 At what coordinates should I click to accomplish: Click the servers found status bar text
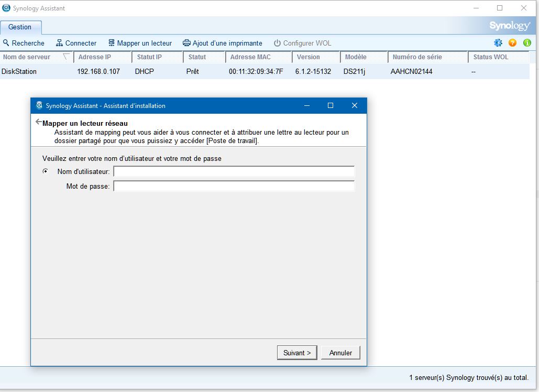click(x=468, y=377)
